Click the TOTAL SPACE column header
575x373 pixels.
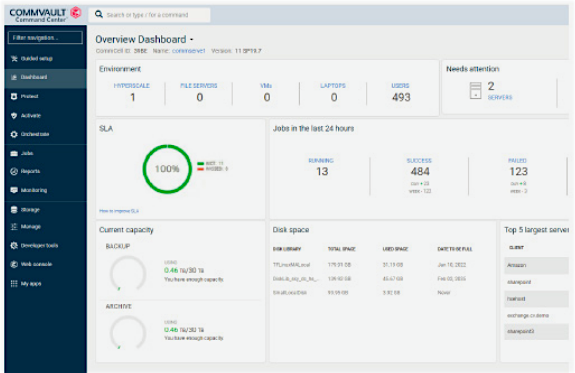pos(341,249)
